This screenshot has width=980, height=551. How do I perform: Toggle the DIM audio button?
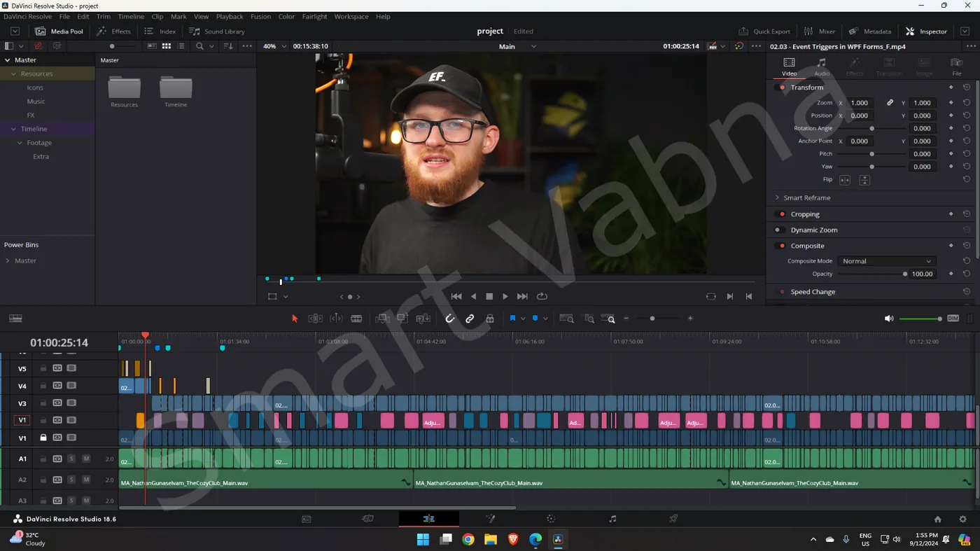point(953,319)
